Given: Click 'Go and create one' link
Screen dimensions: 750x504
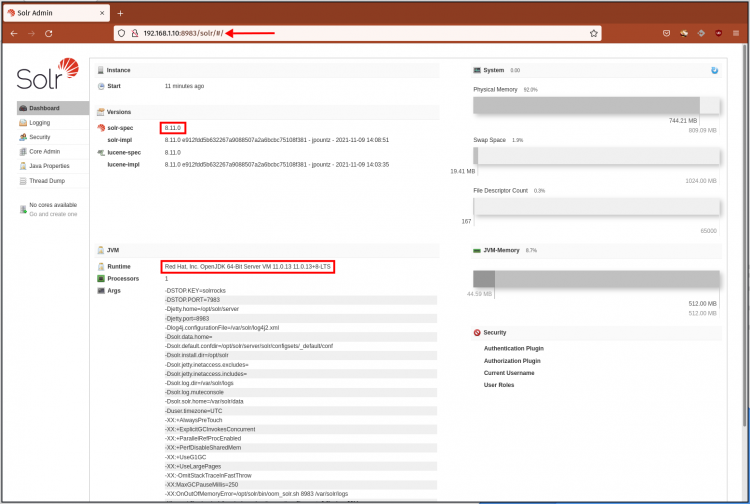Looking at the screenshot, I should [x=53, y=214].
